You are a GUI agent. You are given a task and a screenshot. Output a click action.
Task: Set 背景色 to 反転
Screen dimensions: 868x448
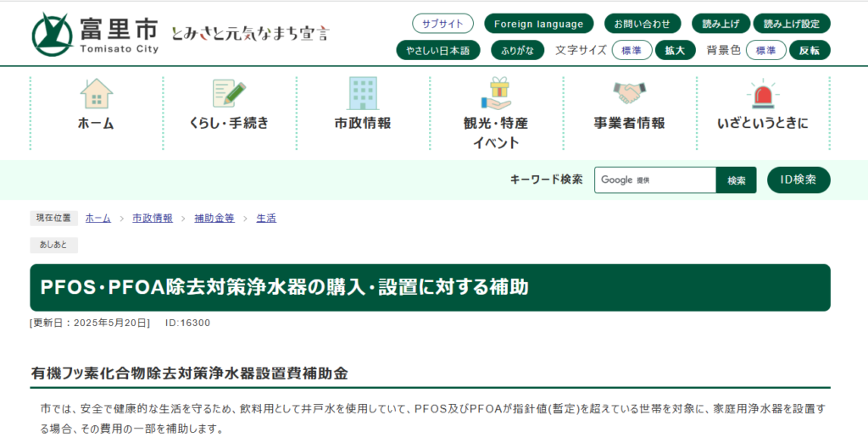click(810, 50)
